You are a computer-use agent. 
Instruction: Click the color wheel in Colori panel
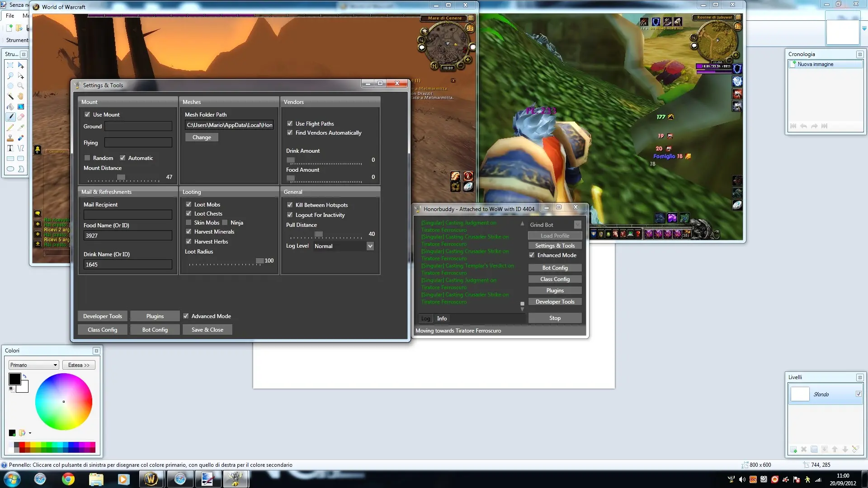(64, 402)
